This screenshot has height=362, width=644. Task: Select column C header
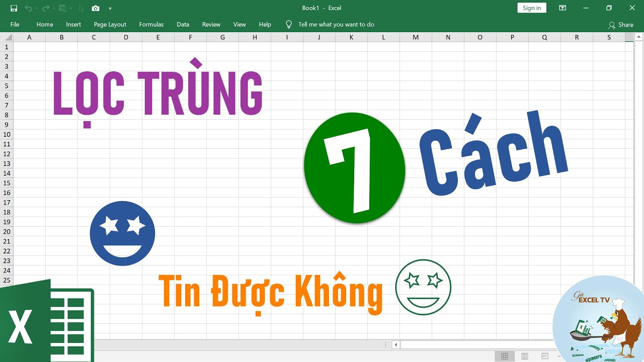click(x=94, y=37)
